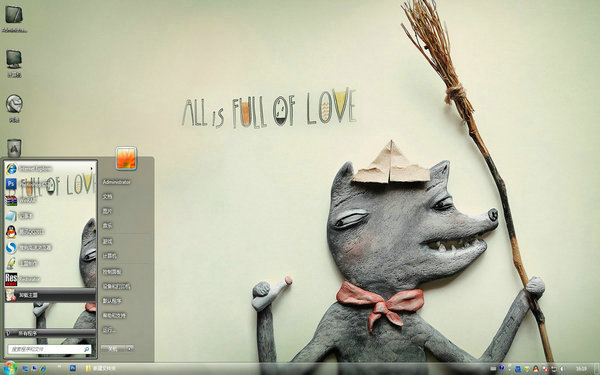Launch the QQ penguin program in Start menu

point(50,232)
